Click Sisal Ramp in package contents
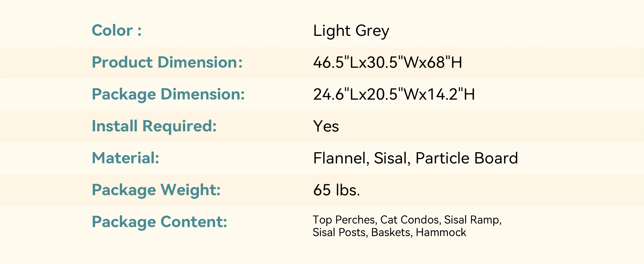Image resolution: width=644 pixels, height=264 pixels. click(x=472, y=220)
